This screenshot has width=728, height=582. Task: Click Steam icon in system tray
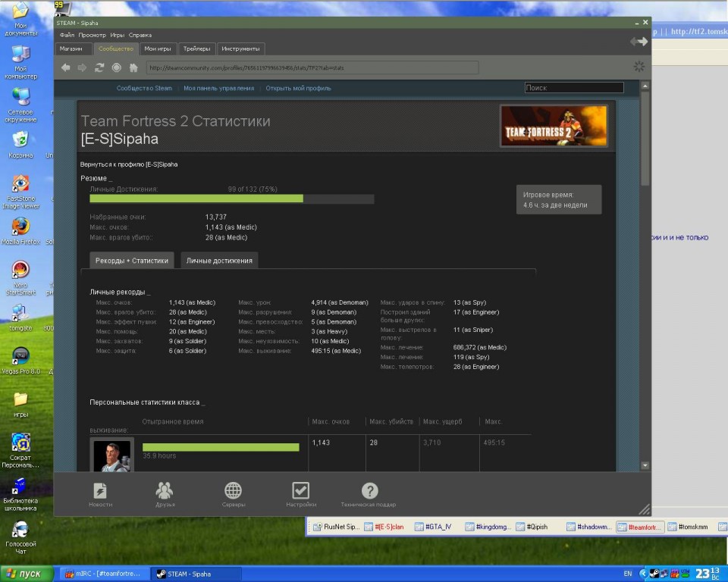pos(654,574)
